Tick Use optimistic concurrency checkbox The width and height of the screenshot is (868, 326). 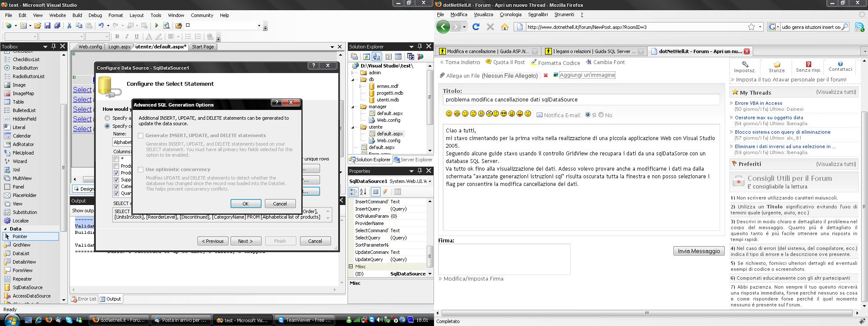(141, 169)
